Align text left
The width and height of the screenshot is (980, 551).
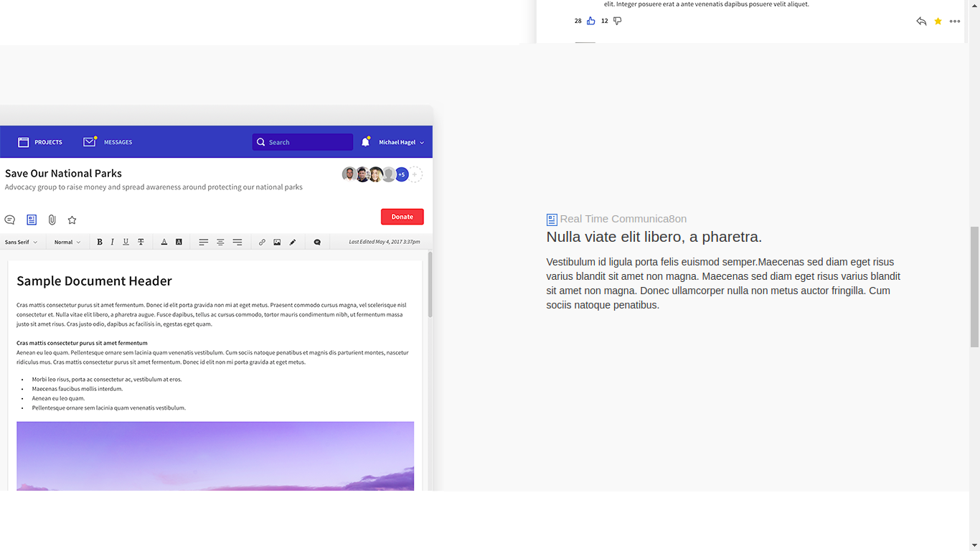point(204,242)
